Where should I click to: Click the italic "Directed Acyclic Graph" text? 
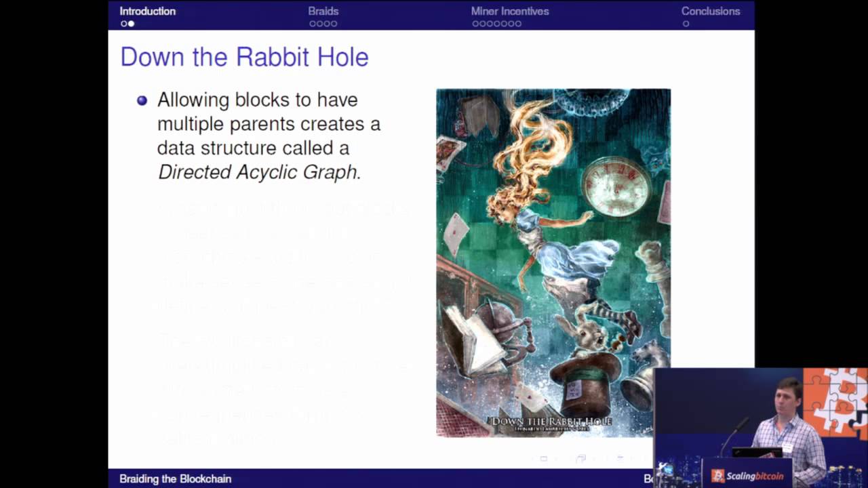(x=259, y=172)
